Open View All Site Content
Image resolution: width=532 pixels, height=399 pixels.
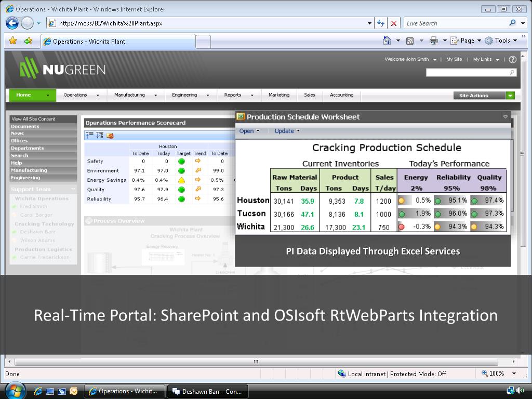pos(33,119)
